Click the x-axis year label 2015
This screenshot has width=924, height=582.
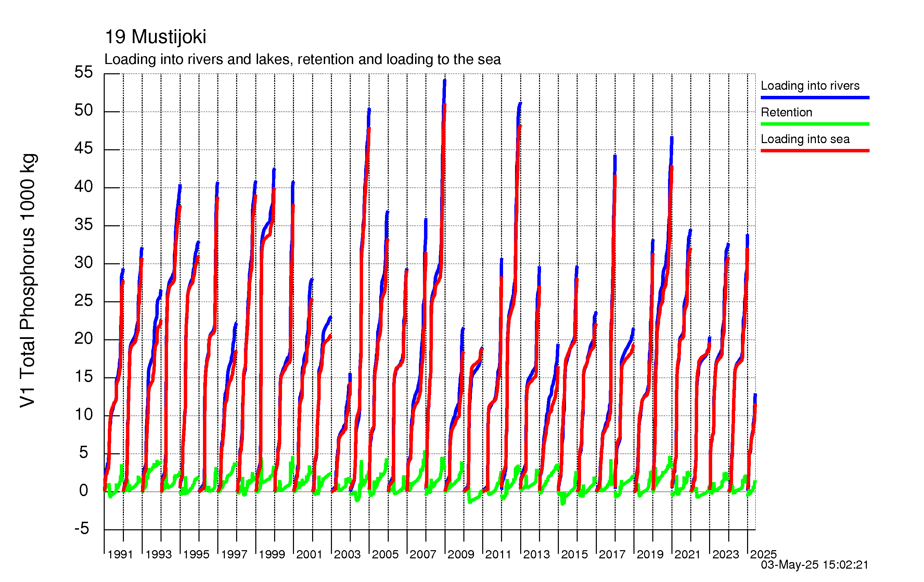point(575,555)
